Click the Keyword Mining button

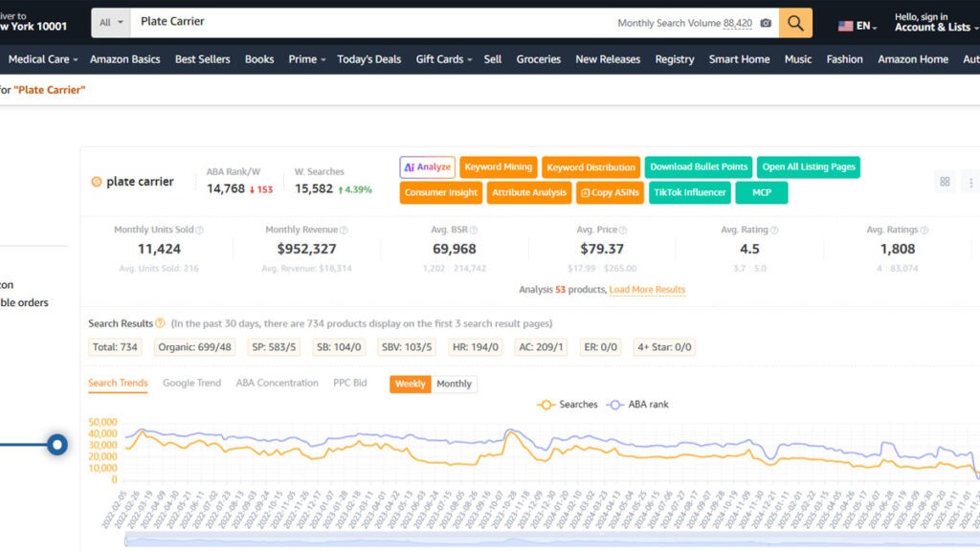(498, 166)
